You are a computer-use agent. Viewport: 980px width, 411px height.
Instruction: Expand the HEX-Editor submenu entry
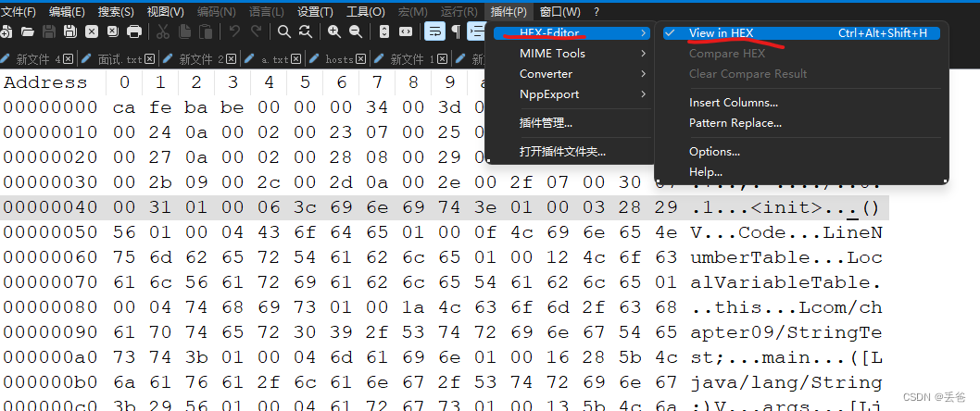click(572, 33)
